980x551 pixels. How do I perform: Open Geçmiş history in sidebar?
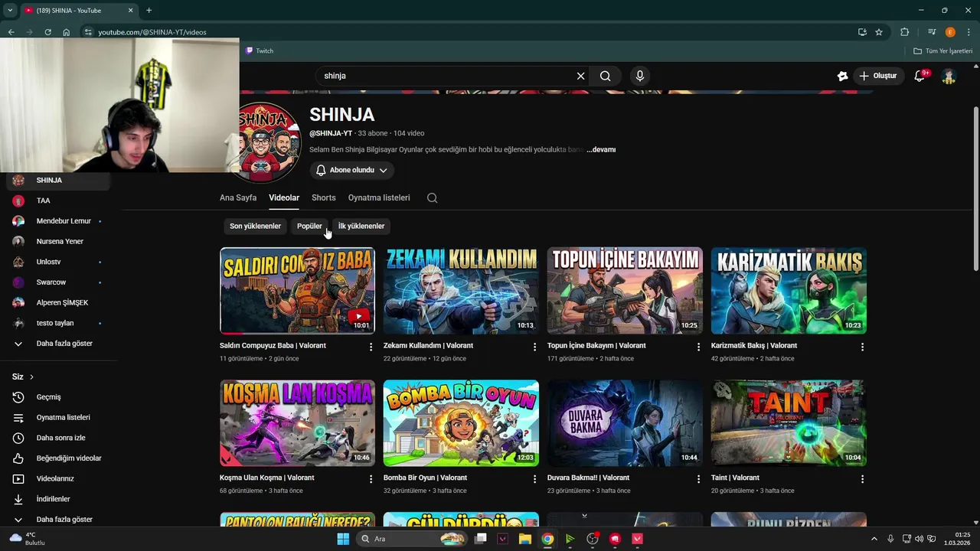[60, 397]
